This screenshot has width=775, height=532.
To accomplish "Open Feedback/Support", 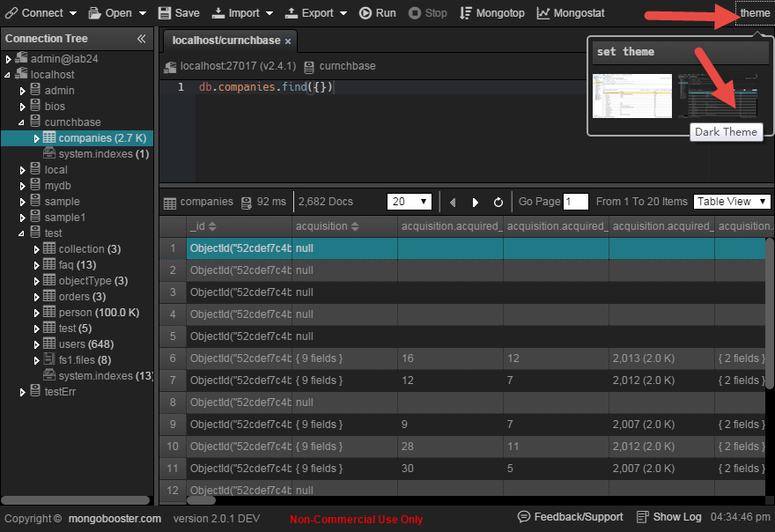I will click(x=570, y=517).
